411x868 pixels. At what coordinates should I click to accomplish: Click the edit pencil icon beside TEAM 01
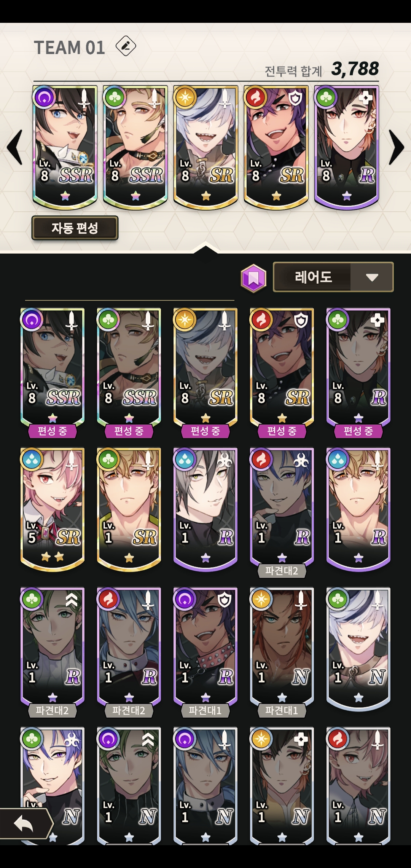126,46
